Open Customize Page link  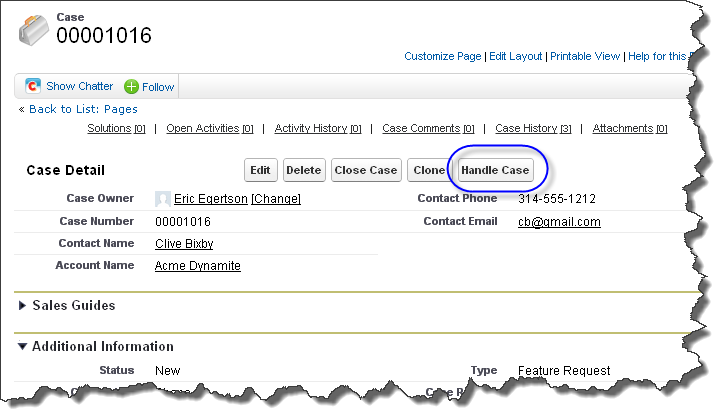(443, 56)
